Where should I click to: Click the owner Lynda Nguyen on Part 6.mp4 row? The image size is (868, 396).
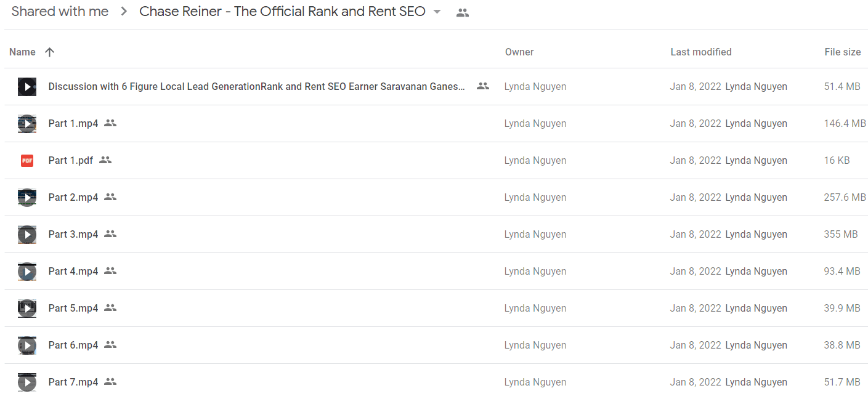pyautogui.click(x=535, y=345)
